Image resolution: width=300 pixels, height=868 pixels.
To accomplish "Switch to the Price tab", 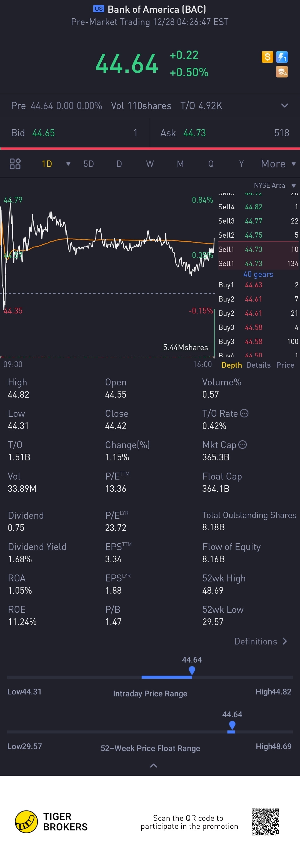I will [285, 365].
